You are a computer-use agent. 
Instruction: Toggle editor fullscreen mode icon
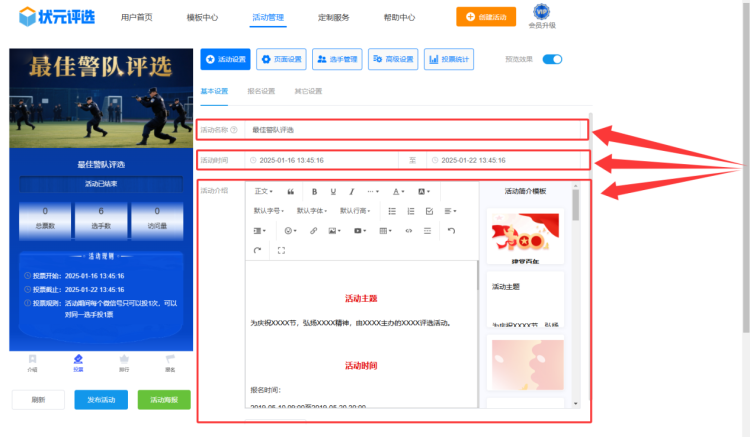[281, 250]
